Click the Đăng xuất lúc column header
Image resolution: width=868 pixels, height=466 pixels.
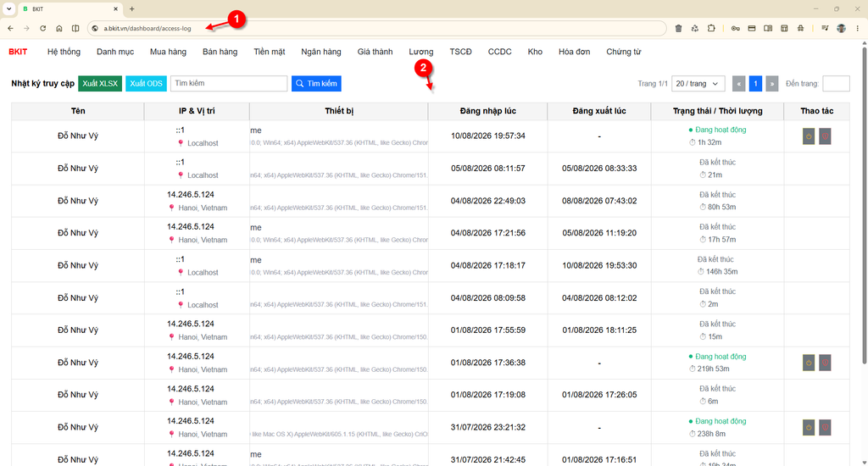[x=599, y=111]
